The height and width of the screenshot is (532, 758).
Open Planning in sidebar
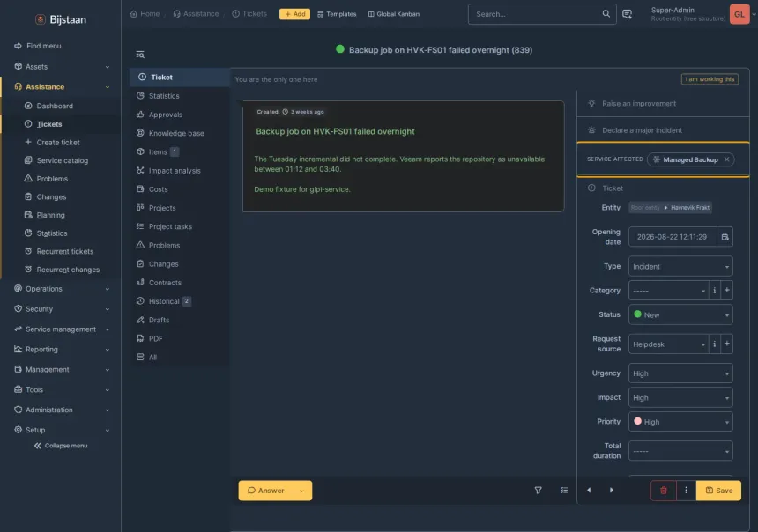[x=45, y=215]
